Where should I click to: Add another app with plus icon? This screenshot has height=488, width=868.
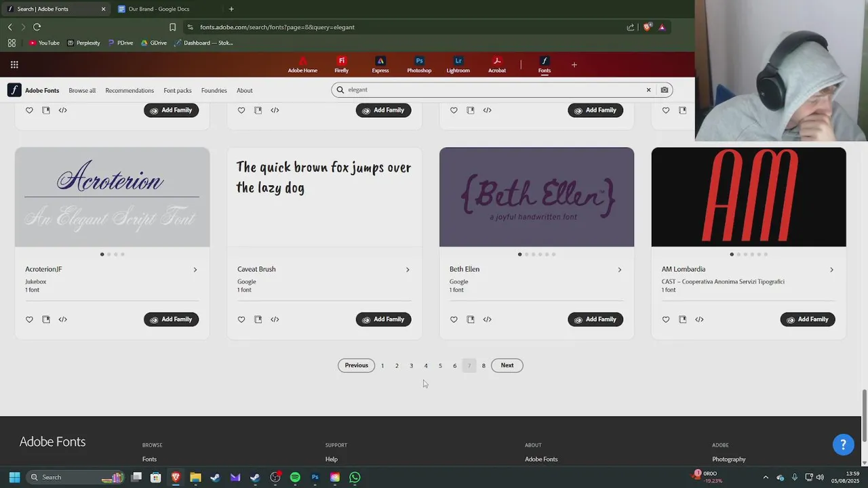[x=574, y=65]
